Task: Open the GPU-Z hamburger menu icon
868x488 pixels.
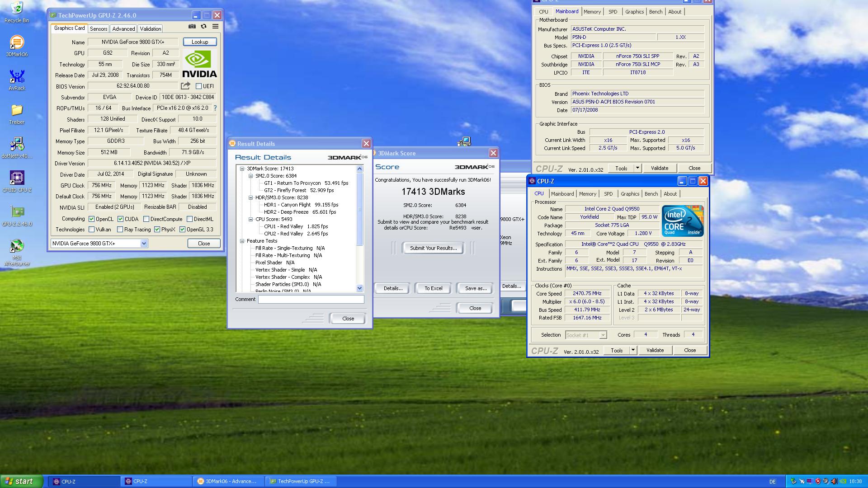Action: (x=216, y=27)
